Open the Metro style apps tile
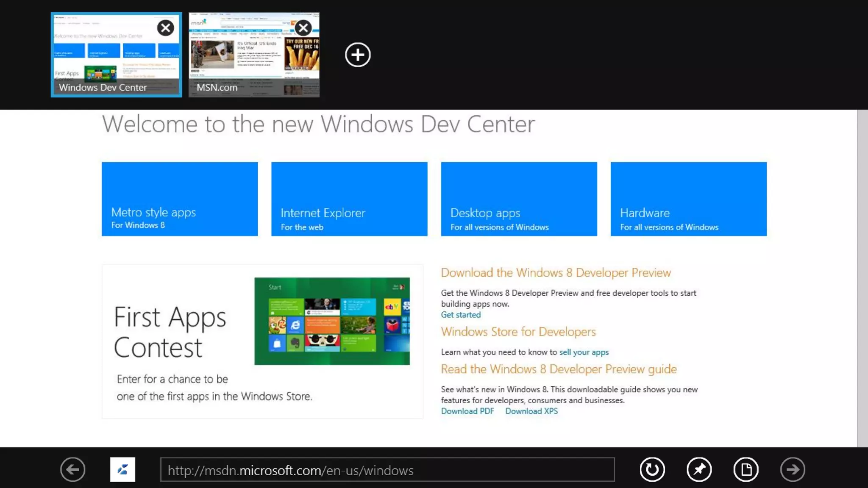The image size is (868, 488). coord(180,199)
